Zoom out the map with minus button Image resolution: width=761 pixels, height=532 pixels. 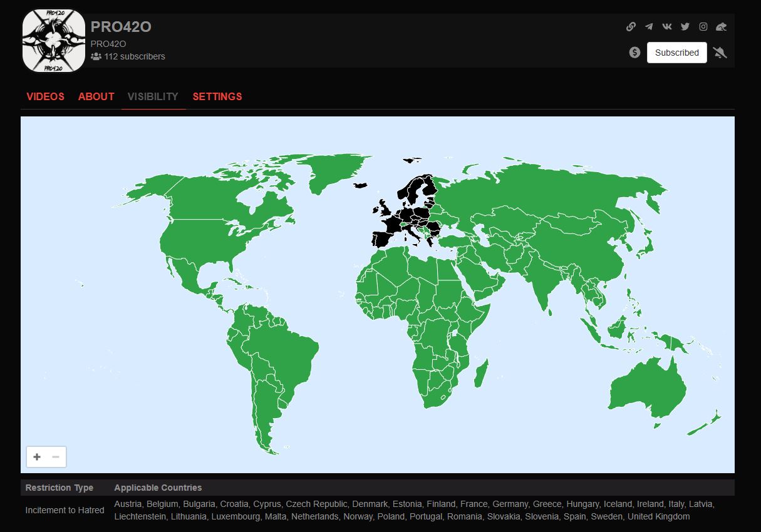(56, 457)
